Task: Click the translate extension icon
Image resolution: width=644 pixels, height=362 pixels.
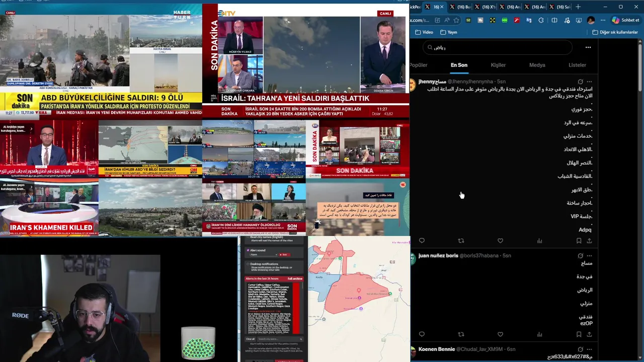Action: (x=529, y=20)
